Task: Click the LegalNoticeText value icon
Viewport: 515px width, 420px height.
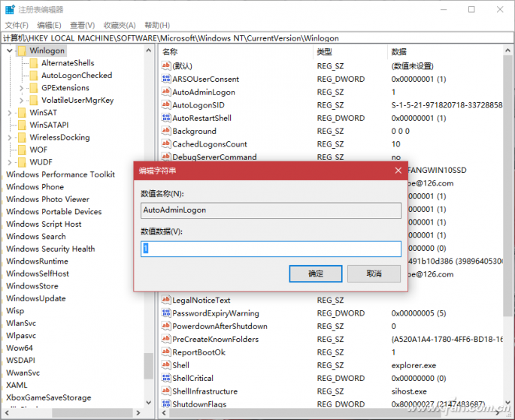Action: click(166, 300)
